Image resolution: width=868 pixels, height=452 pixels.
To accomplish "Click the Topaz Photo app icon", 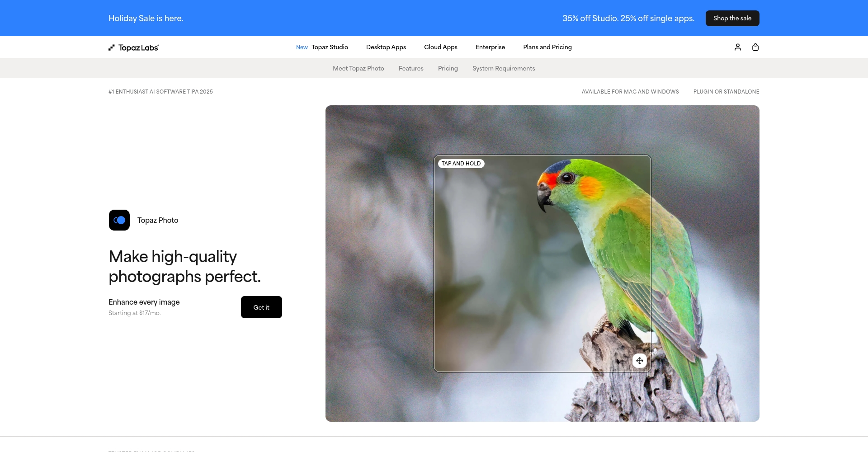I will coord(119,220).
